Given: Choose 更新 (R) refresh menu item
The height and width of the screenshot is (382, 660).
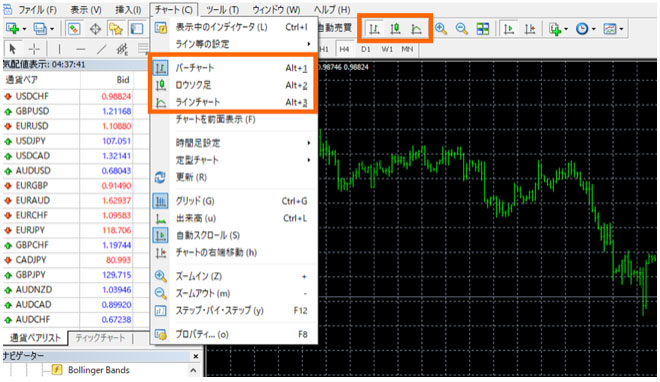Looking at the screenshot, I should coord(234,177).
